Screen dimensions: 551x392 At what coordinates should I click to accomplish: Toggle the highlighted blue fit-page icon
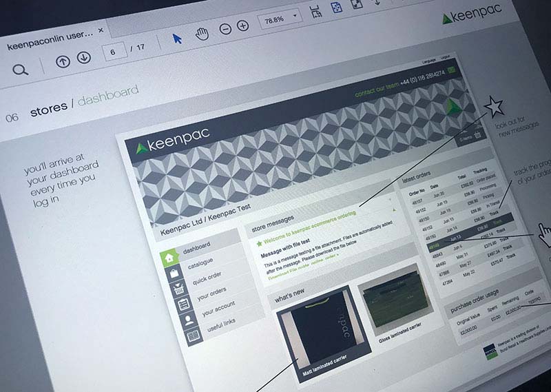click(x=337, y=8)
